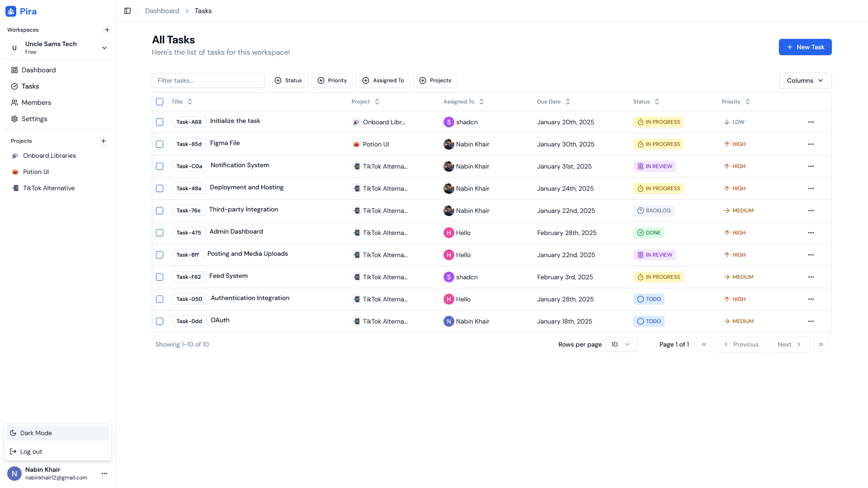868x488 pixels.
Task: Click Nabin Khair avatar in Figma File row
Action: [x=448, y=144]
